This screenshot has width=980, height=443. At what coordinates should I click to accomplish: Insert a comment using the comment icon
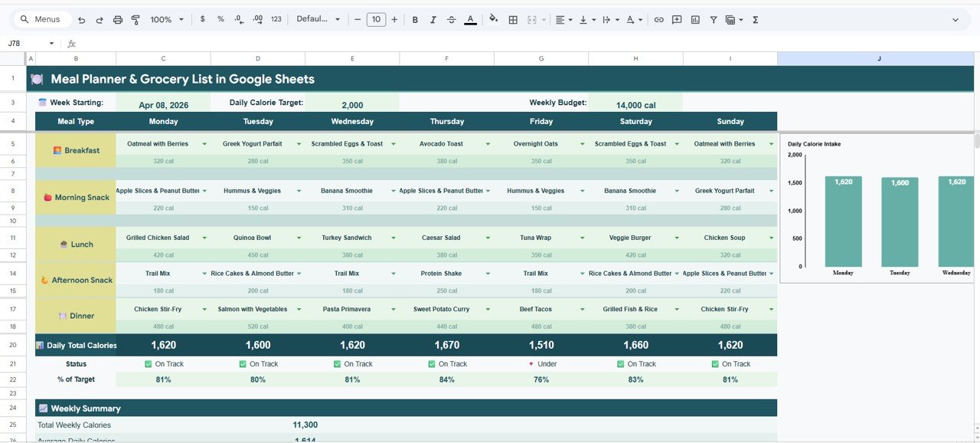[x=676, y=19]
